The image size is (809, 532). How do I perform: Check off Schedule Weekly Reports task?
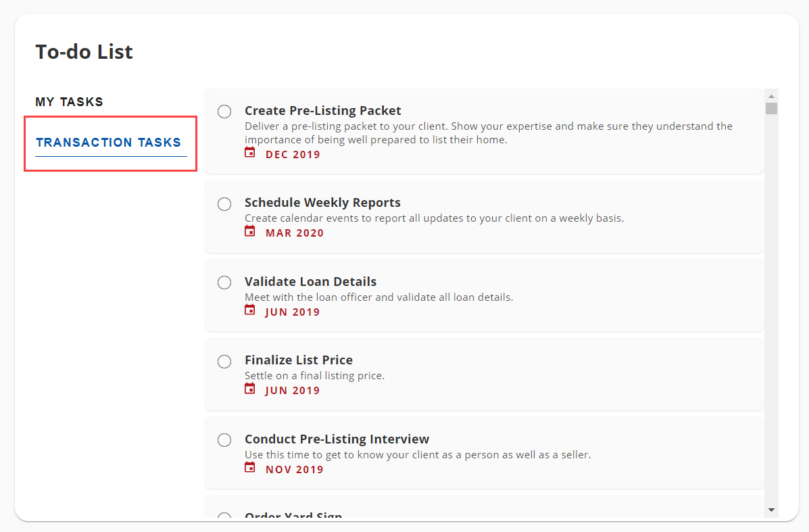[x=224, y=203]
